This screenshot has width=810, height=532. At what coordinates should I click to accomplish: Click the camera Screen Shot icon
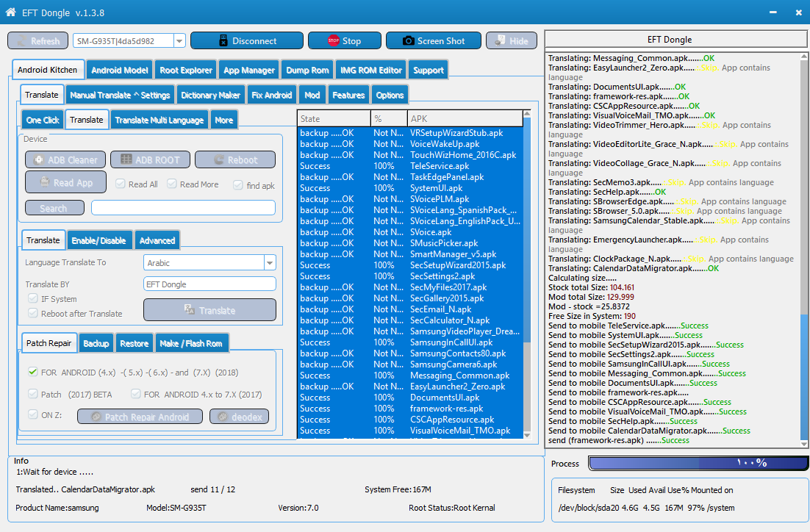coord(409,40)
